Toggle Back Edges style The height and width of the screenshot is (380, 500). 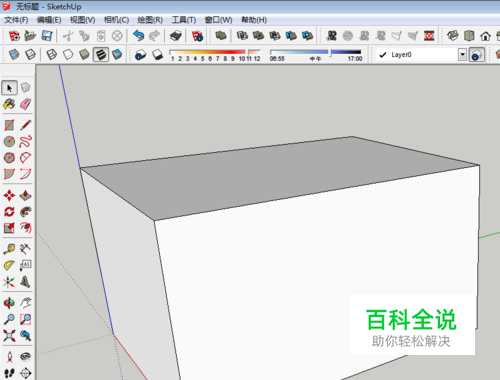pyautogui.click(x=30, y=54)
